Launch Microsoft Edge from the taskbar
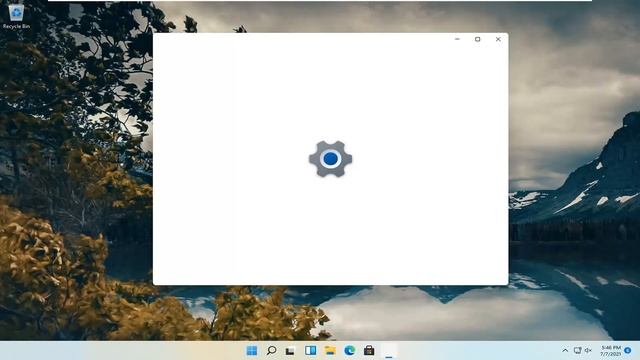Screen dimensions: 640x360 point(349,351)
